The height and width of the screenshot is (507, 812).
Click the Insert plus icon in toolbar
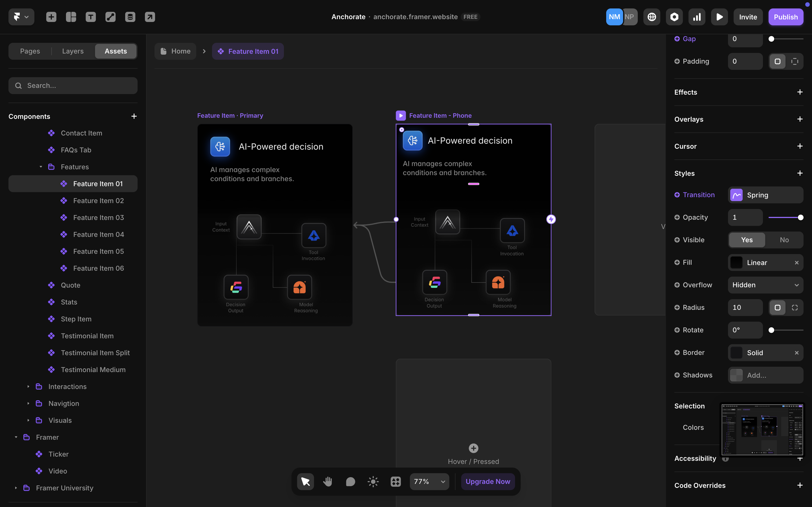(x=51, y=17)
